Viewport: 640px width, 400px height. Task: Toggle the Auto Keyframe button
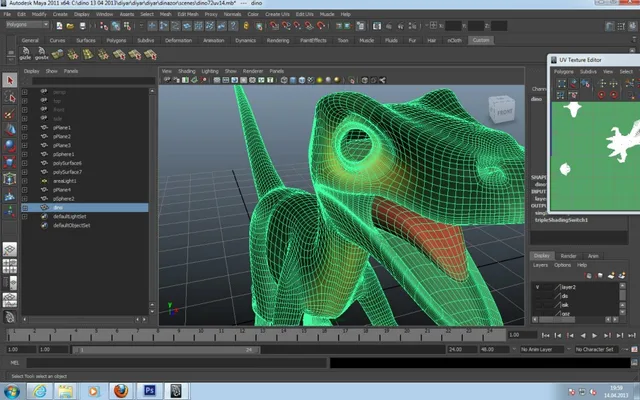pyautogui.click(x=634, y=349)
